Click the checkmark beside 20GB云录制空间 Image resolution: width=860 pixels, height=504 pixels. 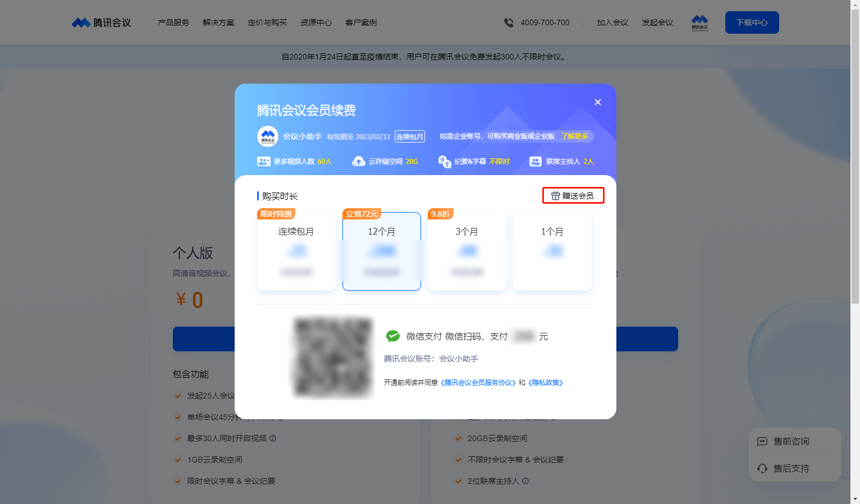(x=459, y=438)
